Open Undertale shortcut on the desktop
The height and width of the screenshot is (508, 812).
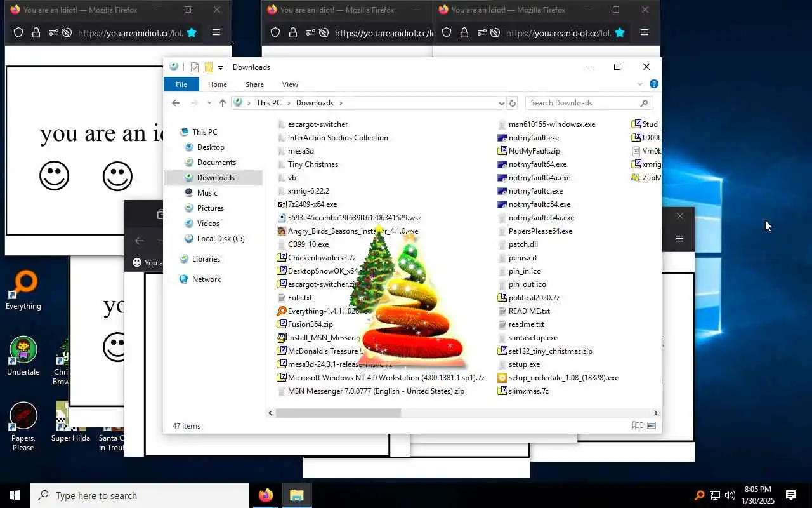[x=23, y=356]
